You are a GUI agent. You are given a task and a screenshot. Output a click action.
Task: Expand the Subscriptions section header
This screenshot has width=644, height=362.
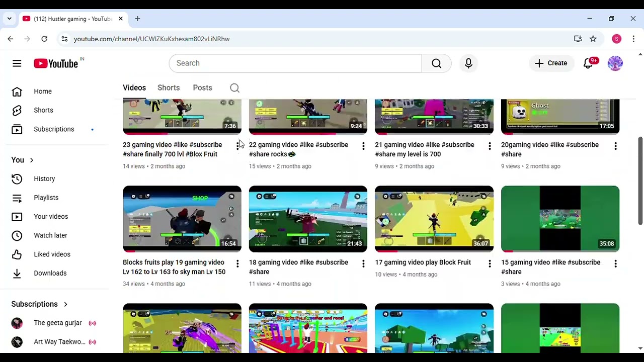point(40,304)
